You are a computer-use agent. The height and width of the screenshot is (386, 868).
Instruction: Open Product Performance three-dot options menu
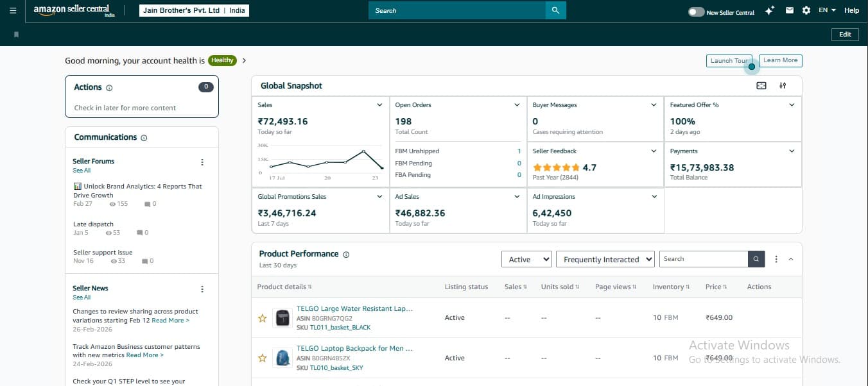(x=776, y=259)
